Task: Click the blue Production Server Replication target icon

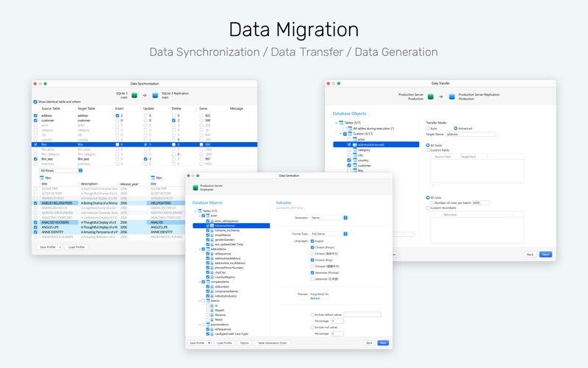Action: coord(452,97)
